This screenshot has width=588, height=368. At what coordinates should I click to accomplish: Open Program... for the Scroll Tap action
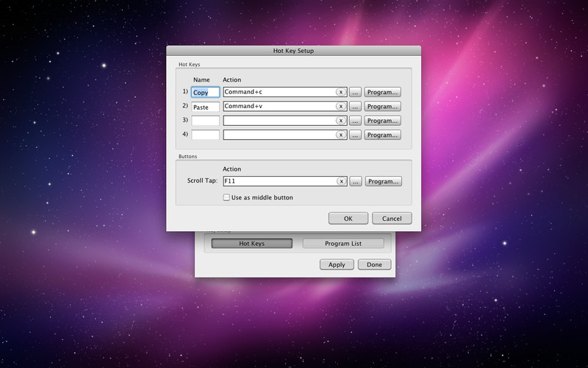tap(382, 181)
